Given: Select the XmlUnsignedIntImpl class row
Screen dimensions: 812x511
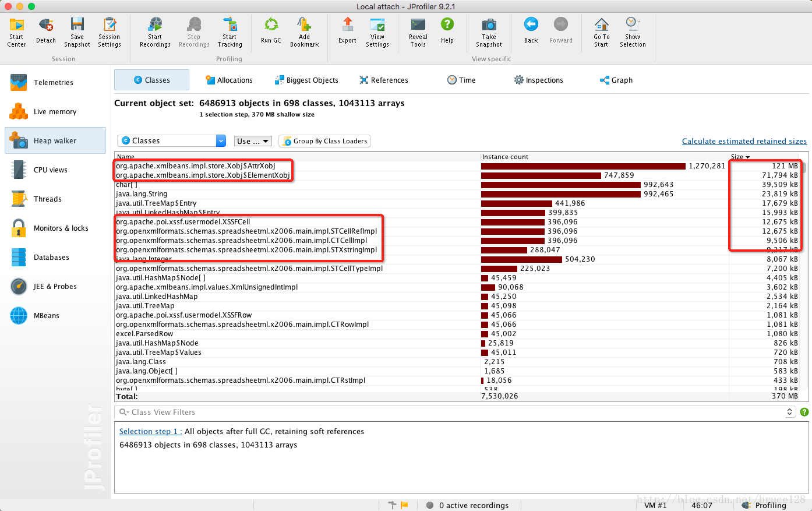Looking at the screenshot, I should pyautogui.click(x=457, y=287).
